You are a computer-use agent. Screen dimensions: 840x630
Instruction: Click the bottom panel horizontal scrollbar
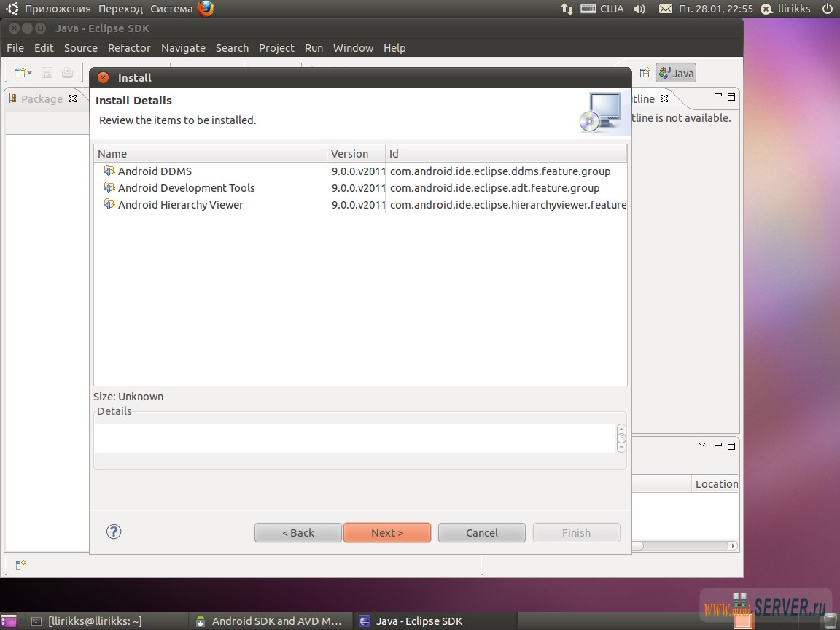(685, 545)
